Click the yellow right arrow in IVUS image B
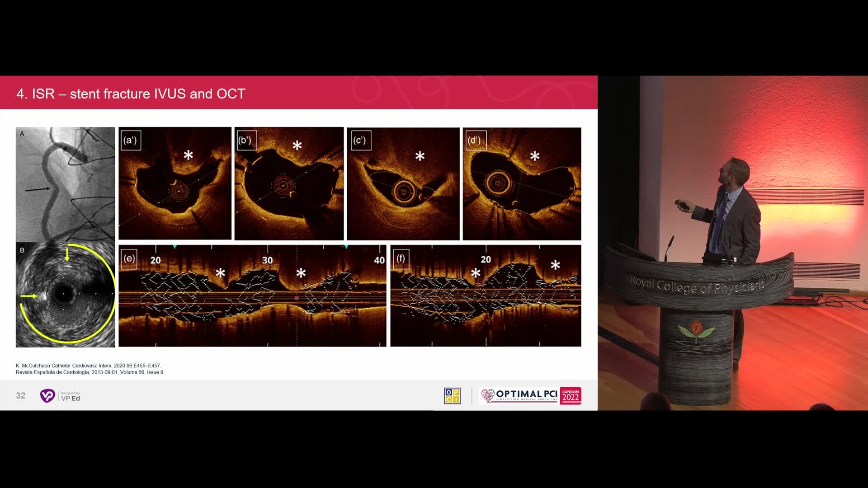 coord(29,296)
